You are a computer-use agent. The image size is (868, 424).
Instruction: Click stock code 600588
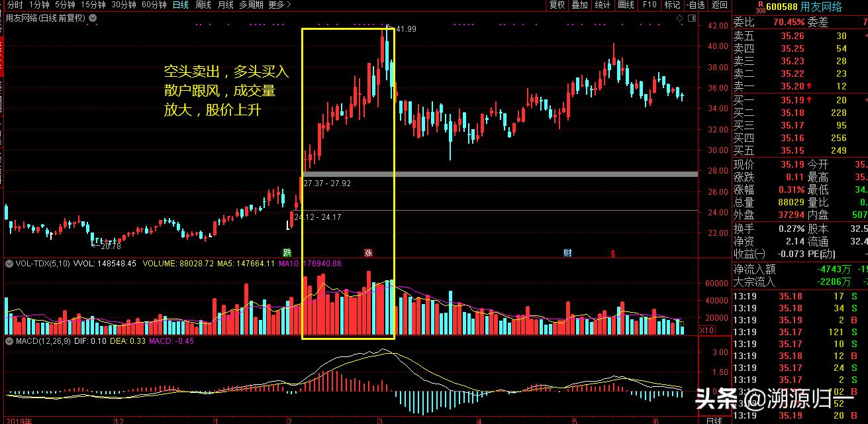(x=783, y=7)
